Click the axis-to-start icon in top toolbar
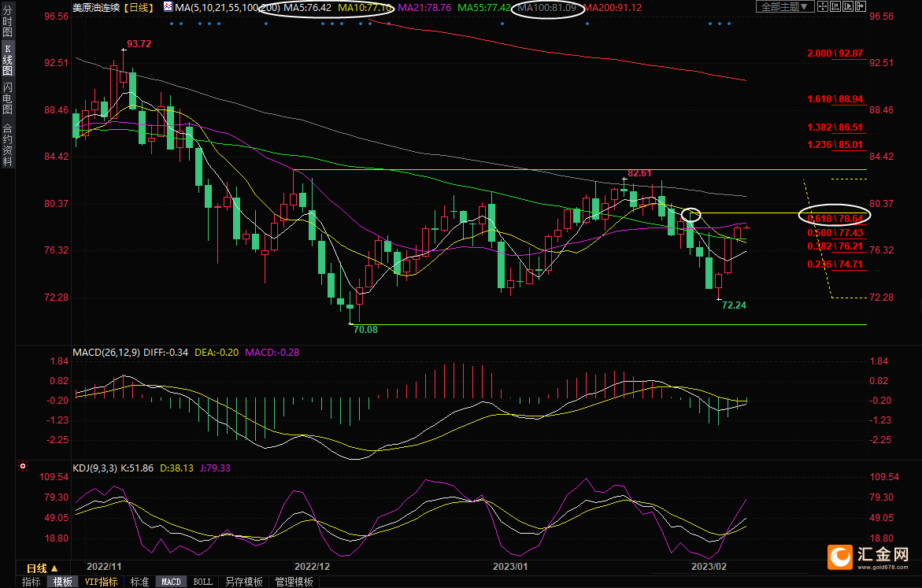922x588 pixels. [x=835, y=6]
